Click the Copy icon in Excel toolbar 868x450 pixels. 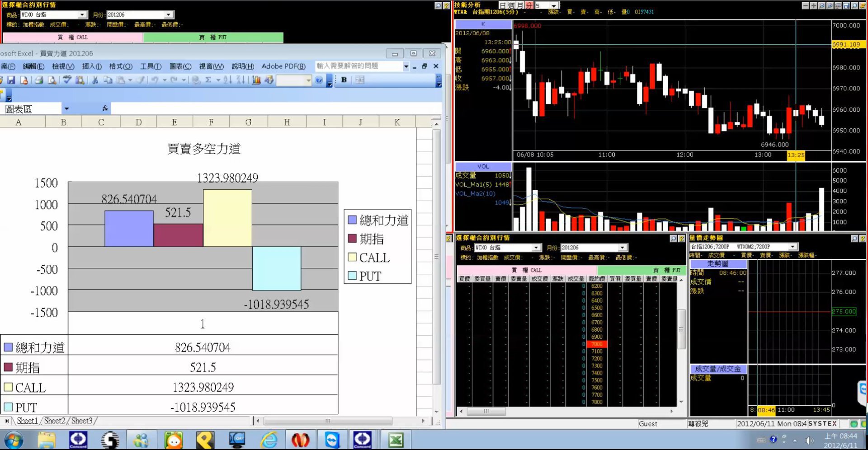[x=108, y=80]
